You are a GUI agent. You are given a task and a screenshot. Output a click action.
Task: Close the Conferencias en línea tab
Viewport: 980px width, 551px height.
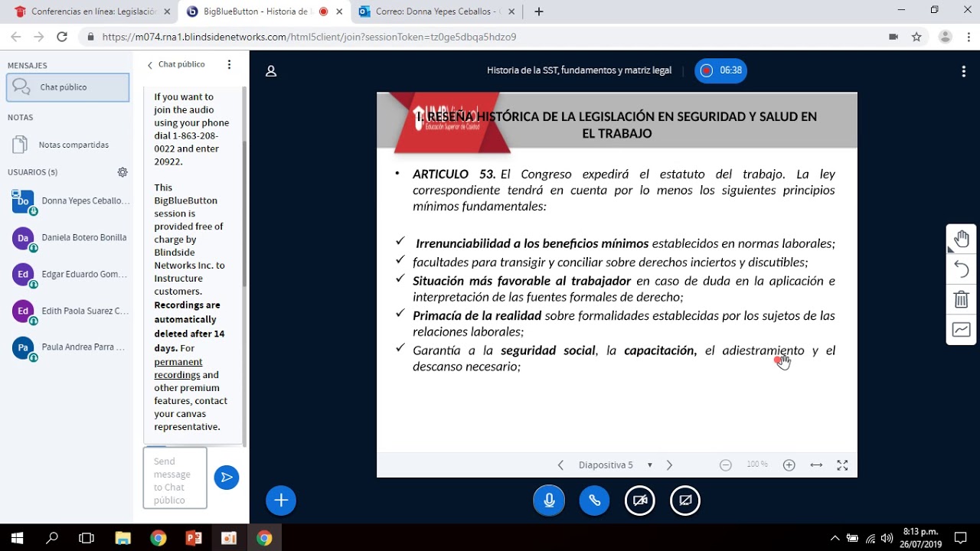point(167,11)
